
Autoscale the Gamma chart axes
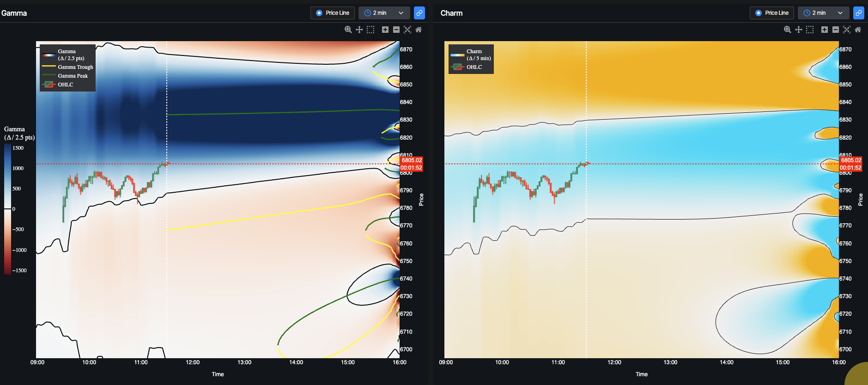pyautogui.click(x=407, y=30)
